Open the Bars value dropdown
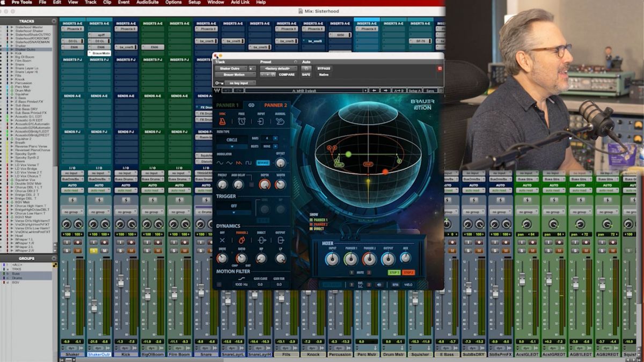Image resolution: width=644 pixels, height=362 pixels. pos(275,138)
